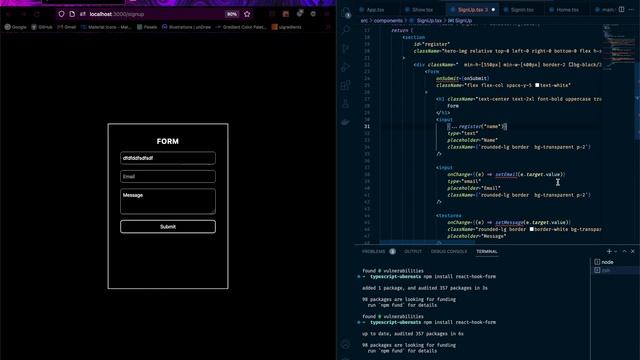Viewport: 640px width, 360px height.
Task: Open the Google bookmark
Action: point(16,27)
